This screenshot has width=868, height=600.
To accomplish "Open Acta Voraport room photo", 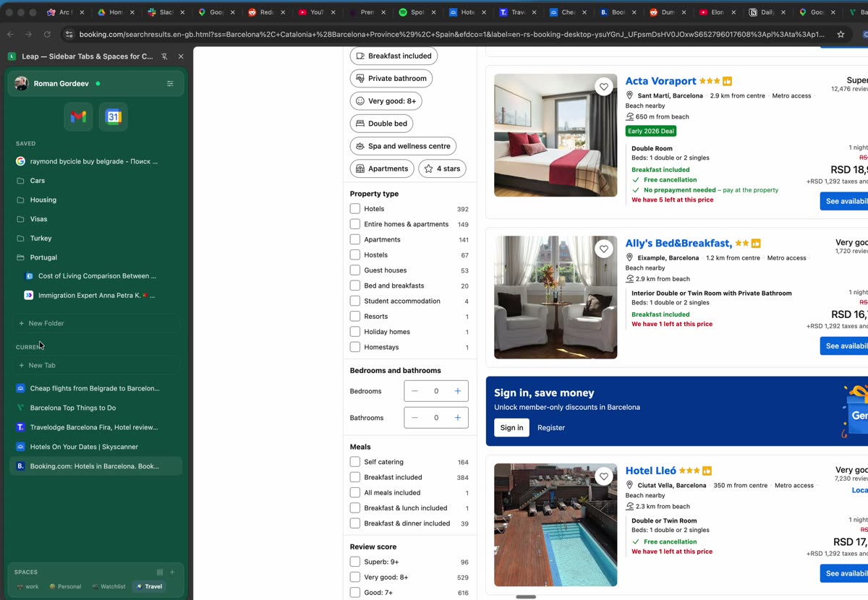I will point(556,135).
